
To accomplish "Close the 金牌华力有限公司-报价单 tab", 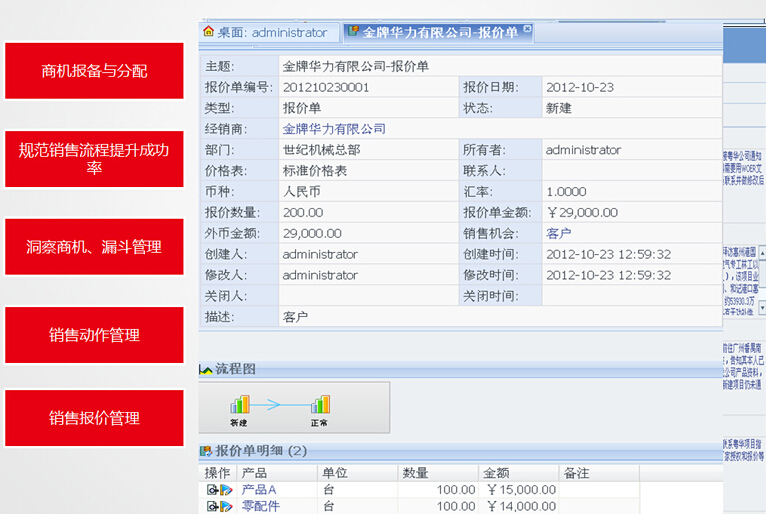I will [x=527, y=28].
